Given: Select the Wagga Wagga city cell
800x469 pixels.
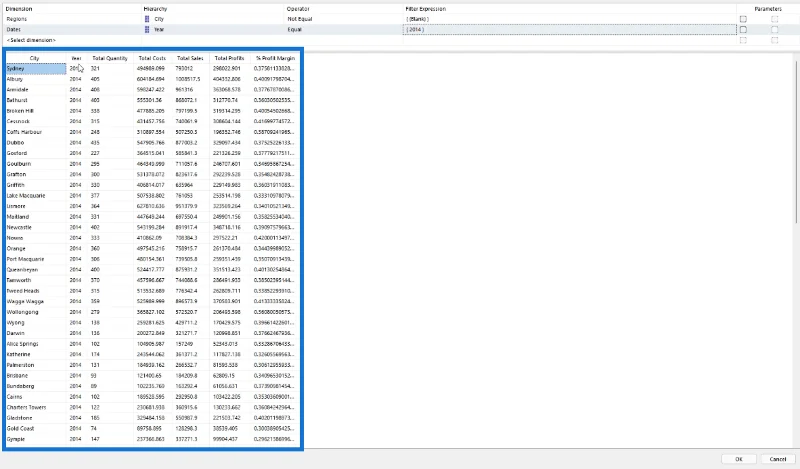Looking at the screenshot, I should coord(36,301).
